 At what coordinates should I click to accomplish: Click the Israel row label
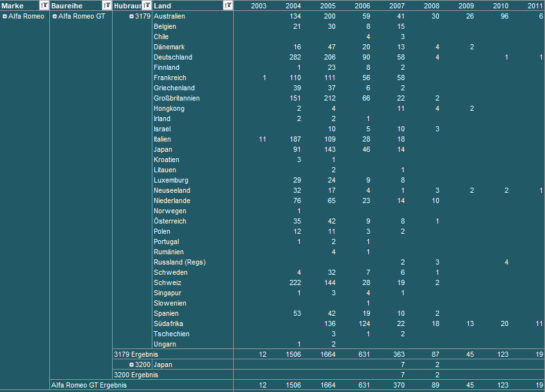pos(162,129)
